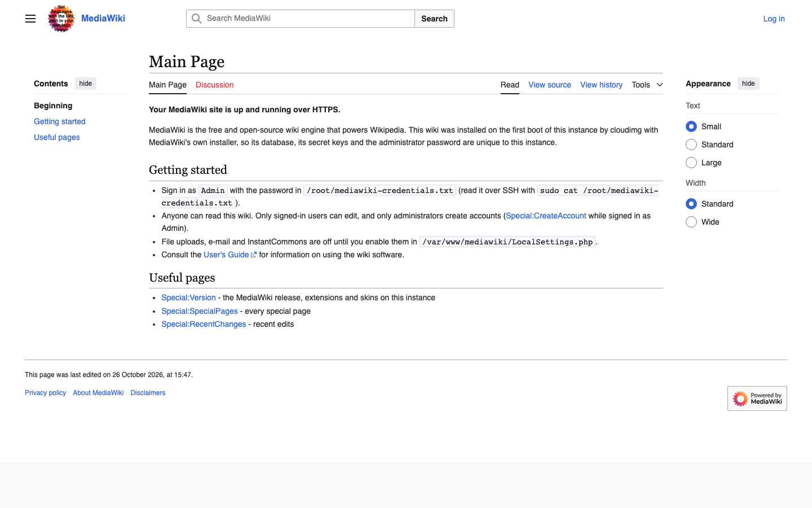Viewport: 812px width, 508px height.
Task: Jump to Beginning in Contents
Action: [x=53, y=106]
